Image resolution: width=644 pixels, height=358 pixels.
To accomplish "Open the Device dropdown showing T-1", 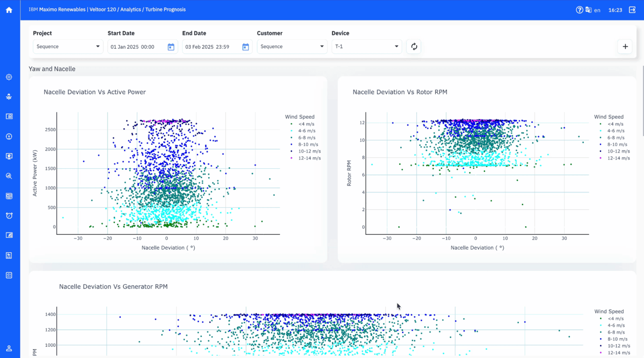I will [366, 47].
